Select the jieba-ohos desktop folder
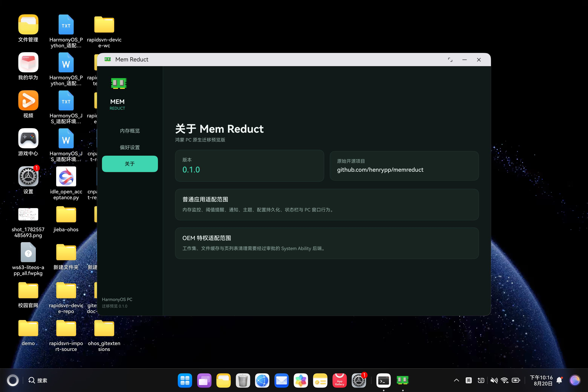This screenshot has height=392, width=588. (x=66, y=214)
